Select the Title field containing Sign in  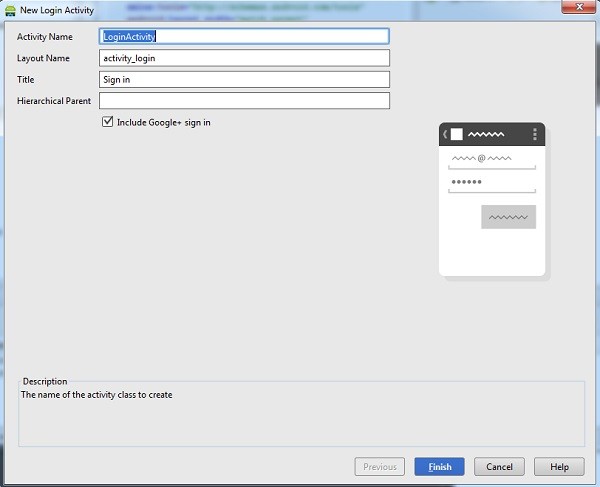click(244, 79)
